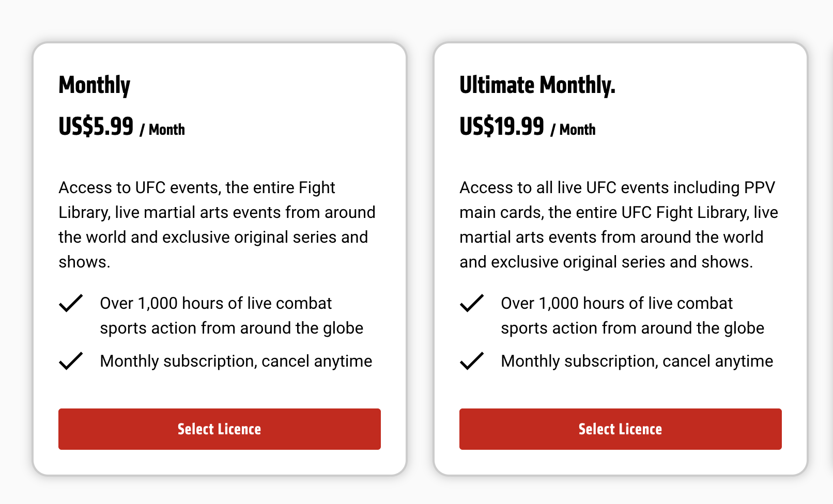The image size is (833, 504).
Task: Click the "/ Month" label next to US$19.99
Action: [x=573, y=129]
